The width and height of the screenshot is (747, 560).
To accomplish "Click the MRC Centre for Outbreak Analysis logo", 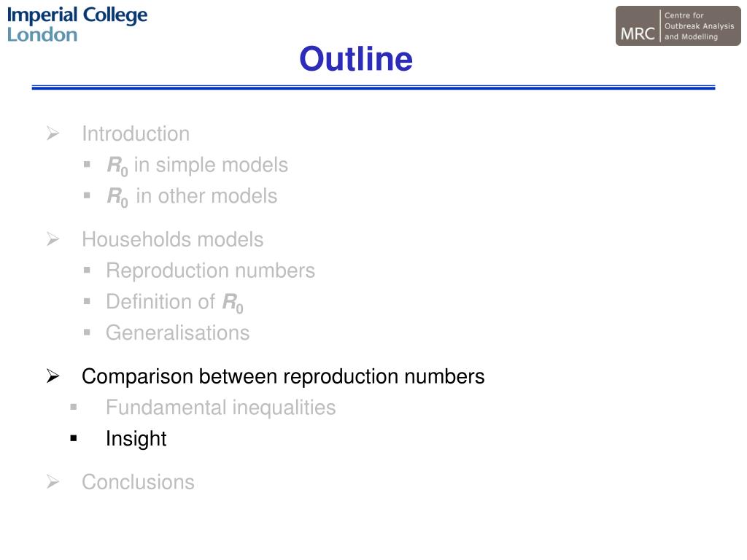I will 678,26.
